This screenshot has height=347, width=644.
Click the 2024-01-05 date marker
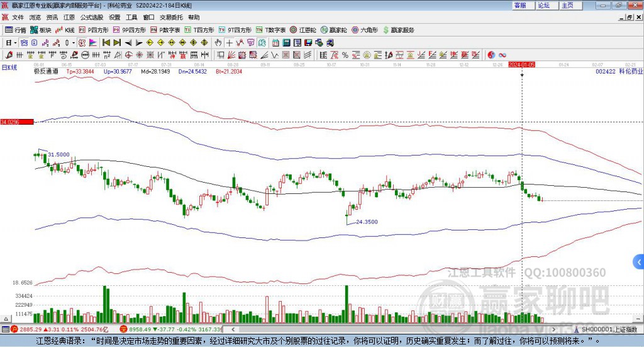coord(521,64)
